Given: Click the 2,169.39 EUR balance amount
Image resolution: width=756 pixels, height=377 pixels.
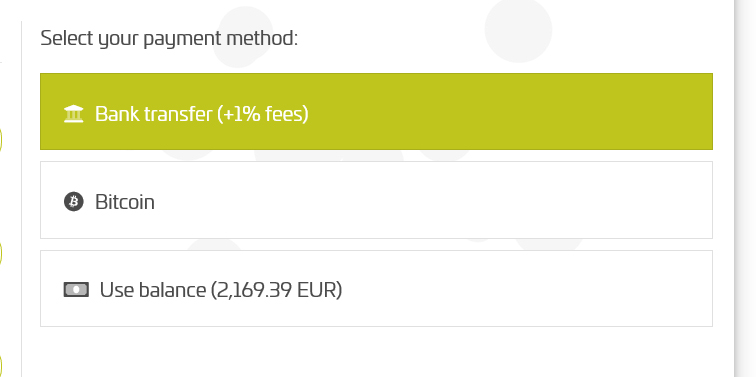Looking at the screenshot, I should tap(276, 290).
